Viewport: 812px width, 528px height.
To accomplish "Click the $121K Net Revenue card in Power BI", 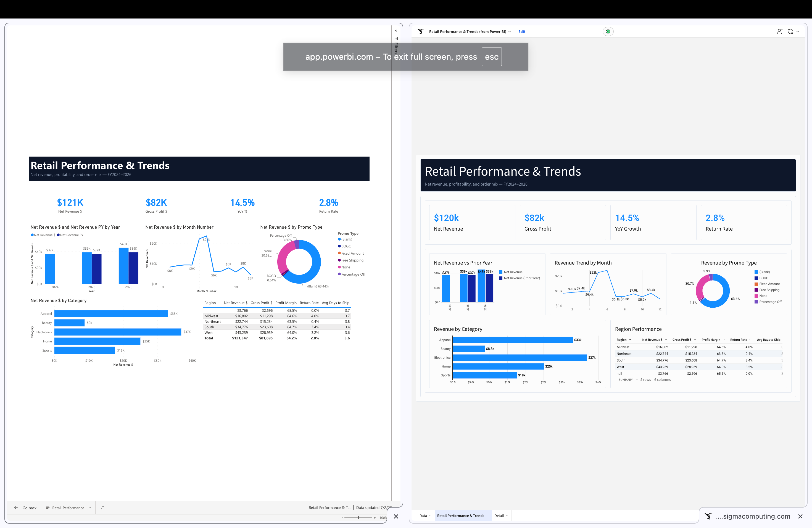I will point(70,205).
